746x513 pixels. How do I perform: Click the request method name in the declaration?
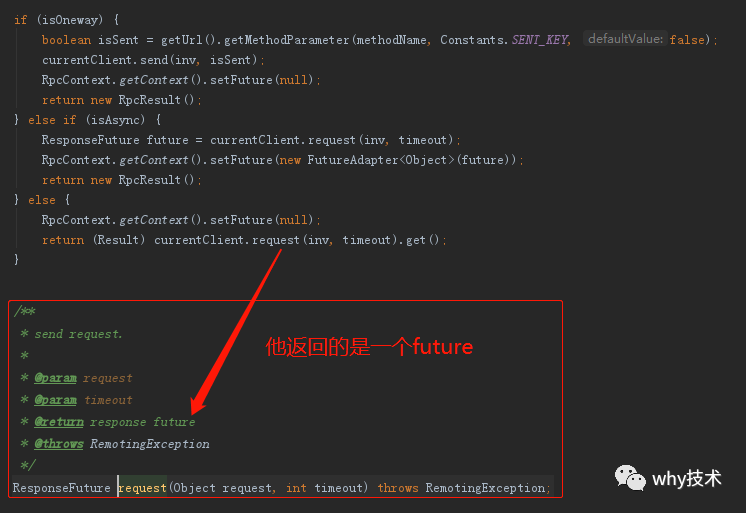[142, 488]
